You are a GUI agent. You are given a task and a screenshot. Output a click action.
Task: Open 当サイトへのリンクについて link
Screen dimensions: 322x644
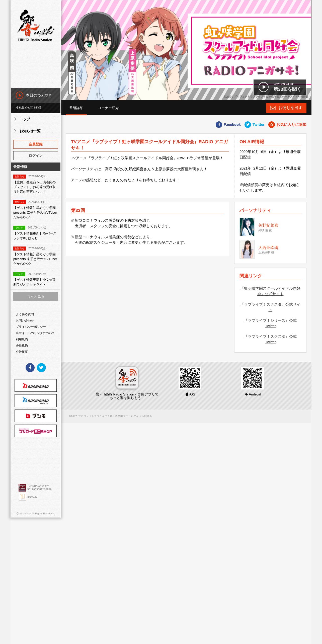[x=35, y=333]
